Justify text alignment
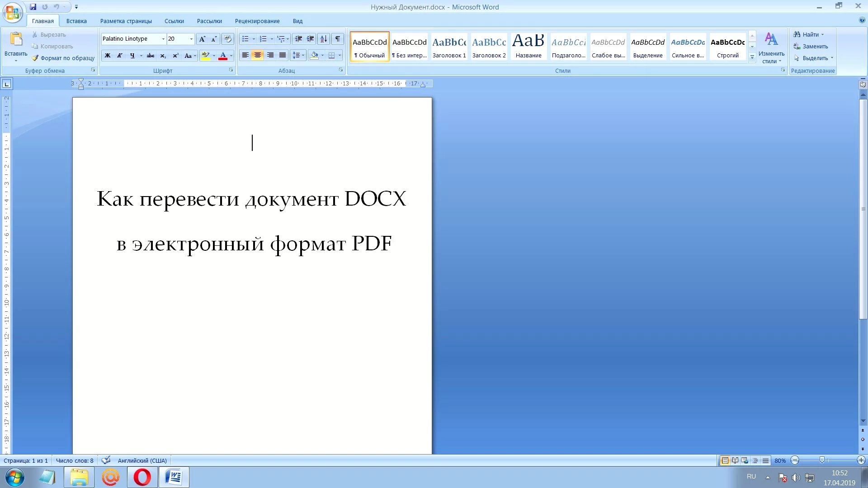Viewport: 868px width, 488px height. coord(283,55)
